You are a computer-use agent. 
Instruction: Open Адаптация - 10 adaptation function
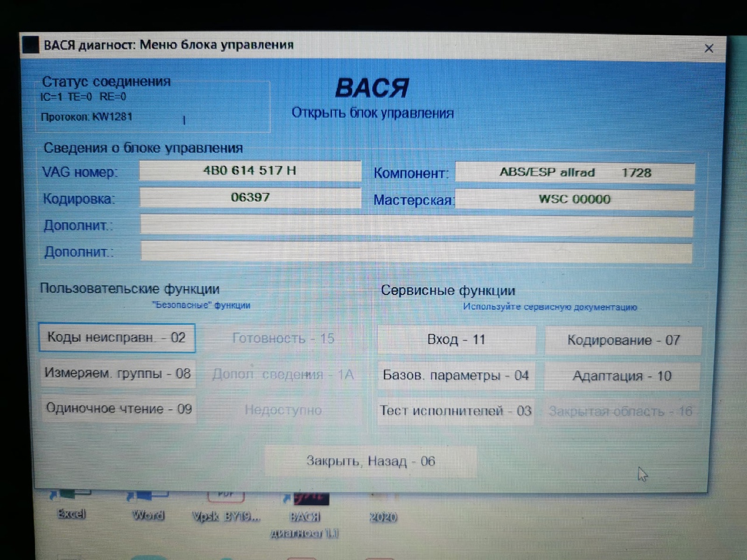[x=622, y=376]
